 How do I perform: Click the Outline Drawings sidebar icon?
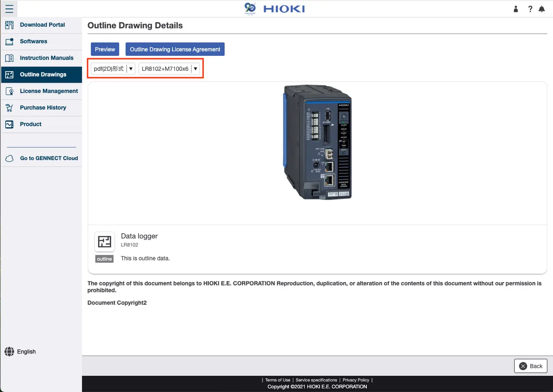point(9,75)
